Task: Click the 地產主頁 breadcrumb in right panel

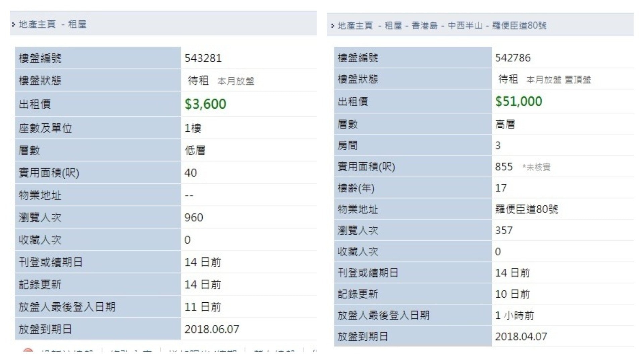Action: tap(355, 25)
